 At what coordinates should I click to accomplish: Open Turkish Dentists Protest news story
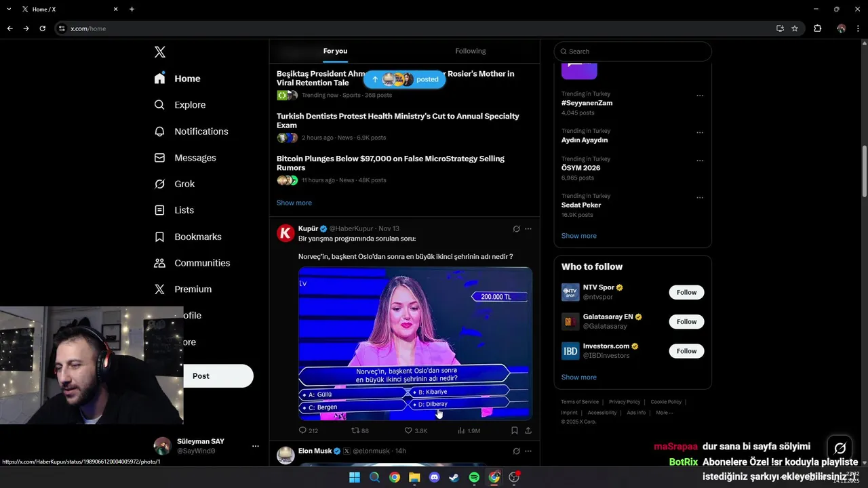[398, 121]
